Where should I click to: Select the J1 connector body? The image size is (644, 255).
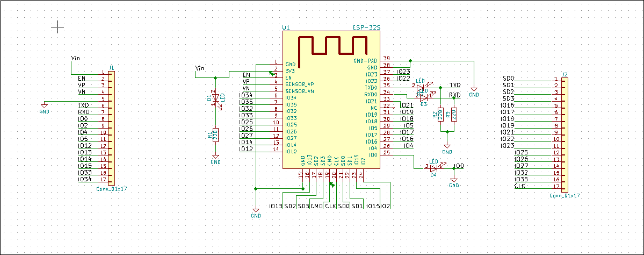pyautogui.click(x=111, y=129)
